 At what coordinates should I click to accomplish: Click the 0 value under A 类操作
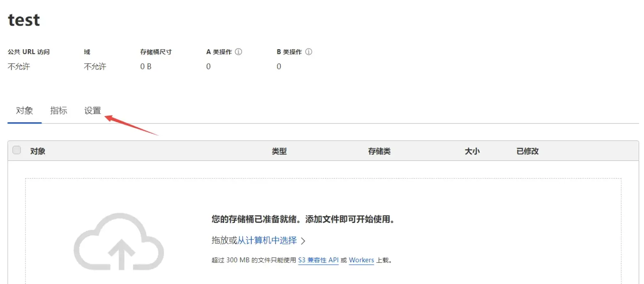pos(208,66)
